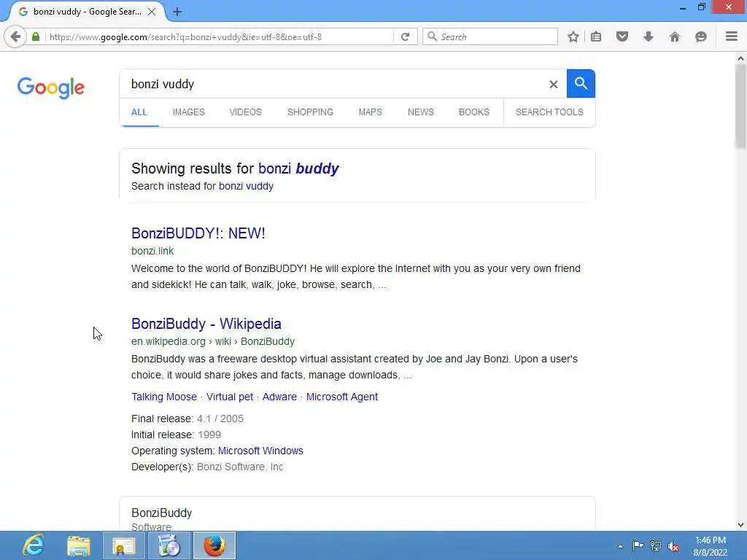747x560 pixels.
Task: Open the Downloads arrow icon
Action: click(x=649, y=36)
